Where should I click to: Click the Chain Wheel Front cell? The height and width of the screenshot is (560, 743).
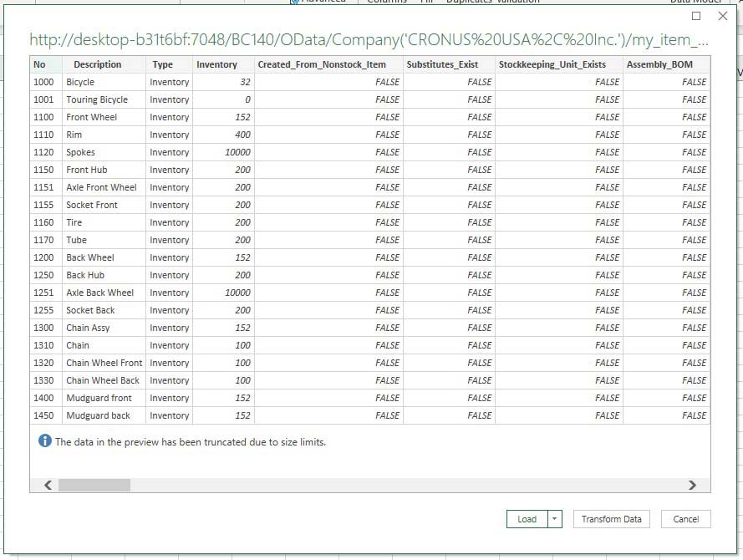(104, 363)
